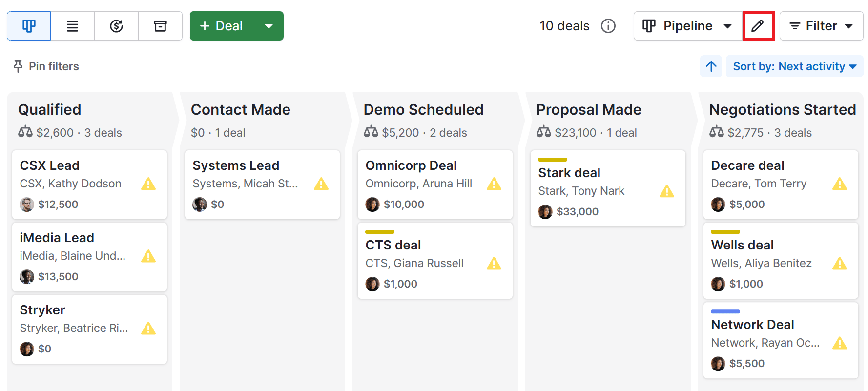The image size is (868, 391).
Task: Select the Kanban pipeline view tab
Action: [28, 26]
